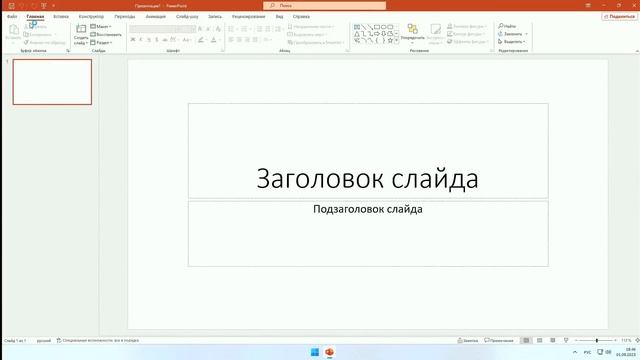The image size is (640, 360).
Task: Open the Вид tab
Action: click(279, 17)
